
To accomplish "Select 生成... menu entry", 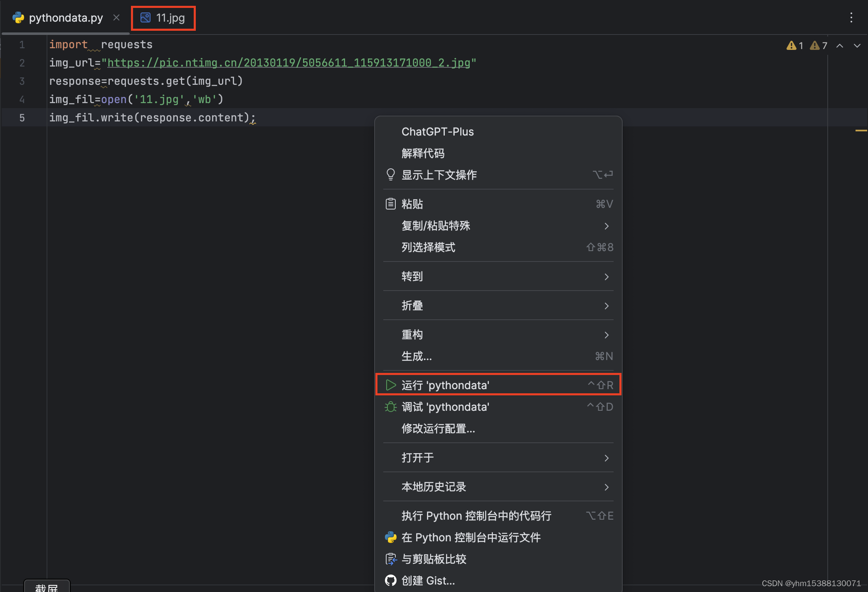I will tap(498, 356).
